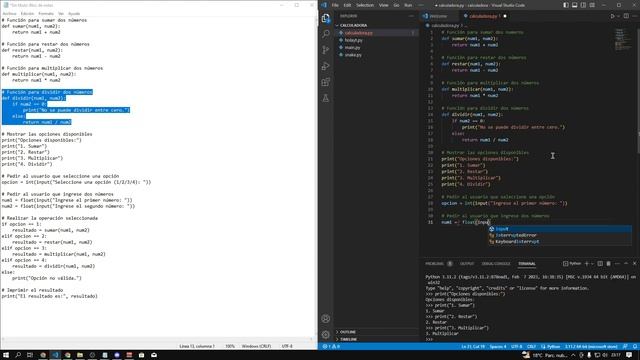
Task: Open the Run and Debug view
Action: (326, 66)
